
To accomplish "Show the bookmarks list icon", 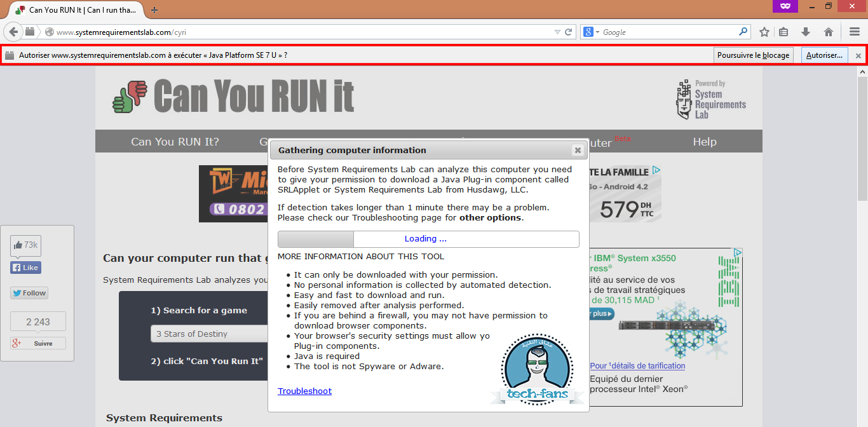I will (x=784, y=32).
